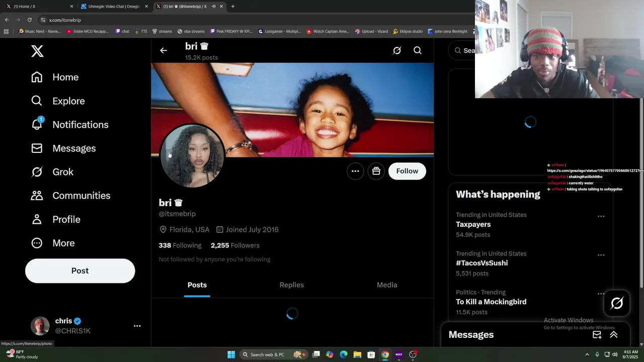Image resolution: width=644 pixels, height=362 pixels.
Task: Open the nba streams bookmark
Action: pyautogui.click(x=191, y=31)
